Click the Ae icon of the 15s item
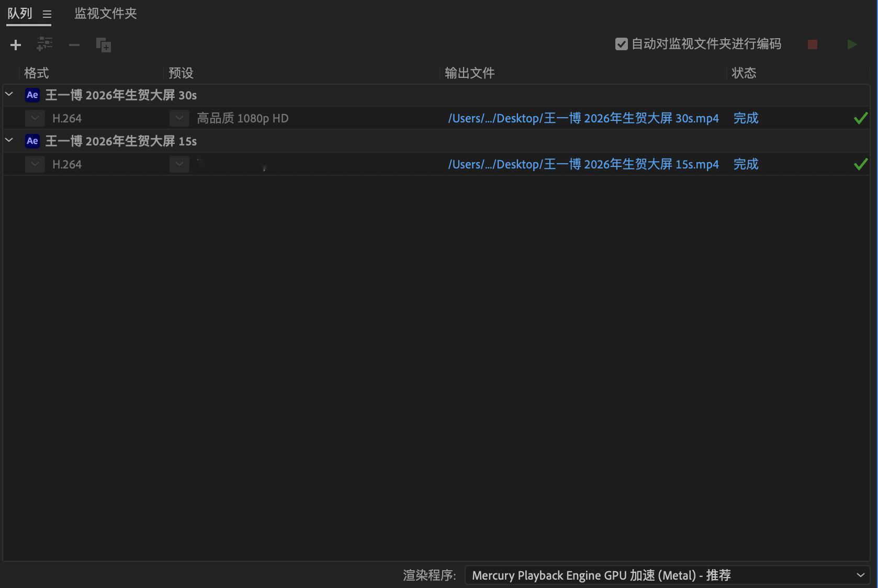The width and height of the screenshot is (878, 588). [x=32, y=141]
